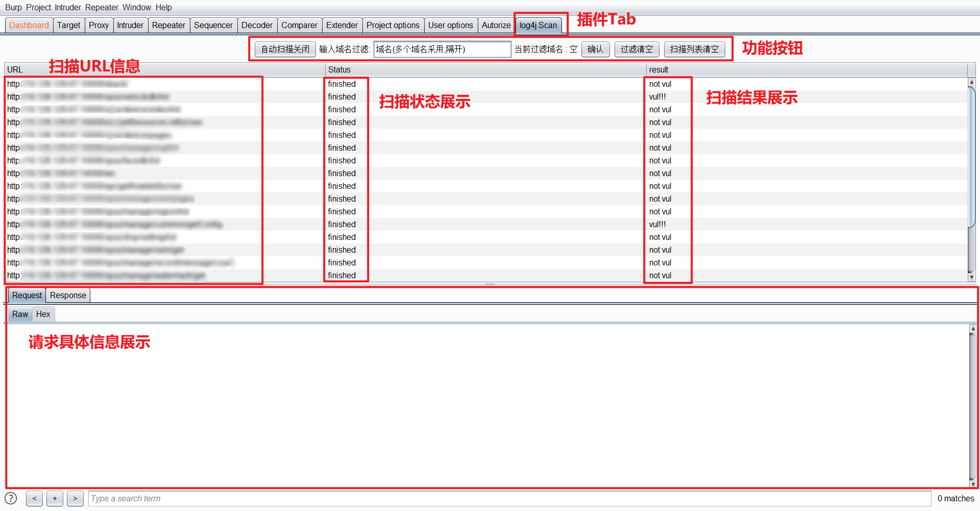980x511 pixels.
Task: Switch to the Comparer tab
Action: [299, 26]
